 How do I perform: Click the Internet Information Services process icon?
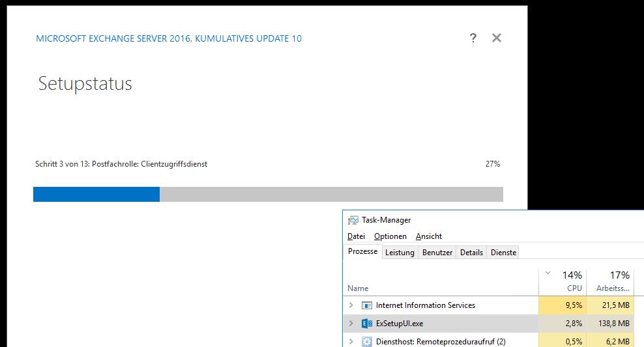click(x=367, y=305)
